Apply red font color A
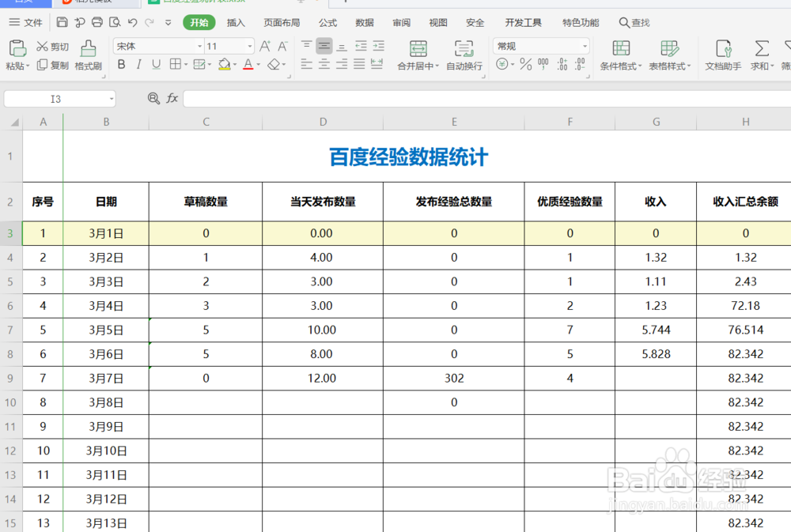This screenshot has width=791, height=532. pyautogui.click(x=248, y=64)
